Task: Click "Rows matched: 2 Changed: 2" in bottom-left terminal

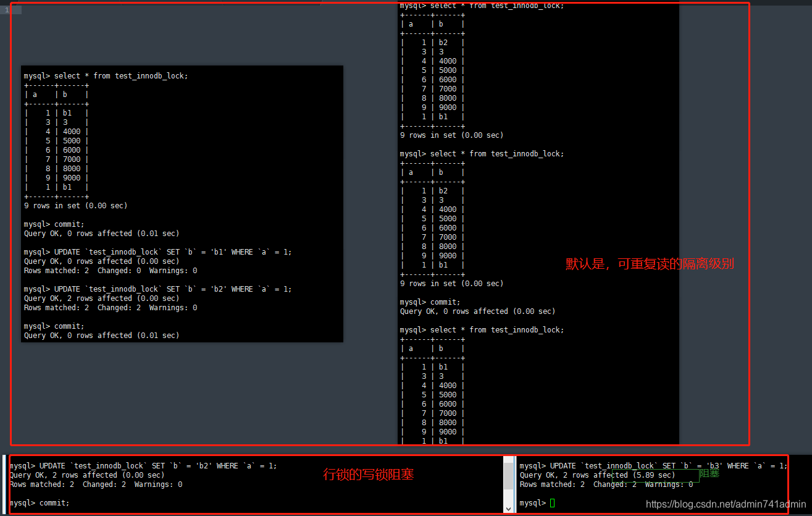Action: (67, 484)
